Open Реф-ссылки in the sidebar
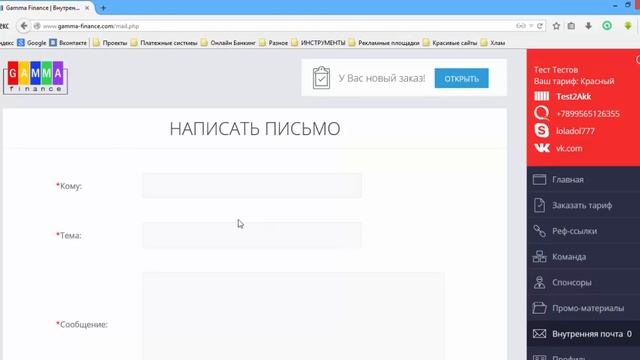This screenshot has width=640, height=360. point(583,231)
